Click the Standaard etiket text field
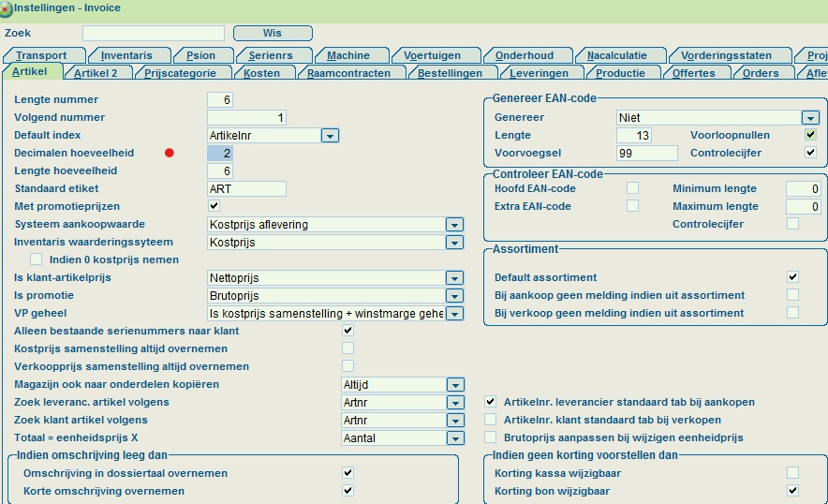828x504 pixels. point(245,188)
